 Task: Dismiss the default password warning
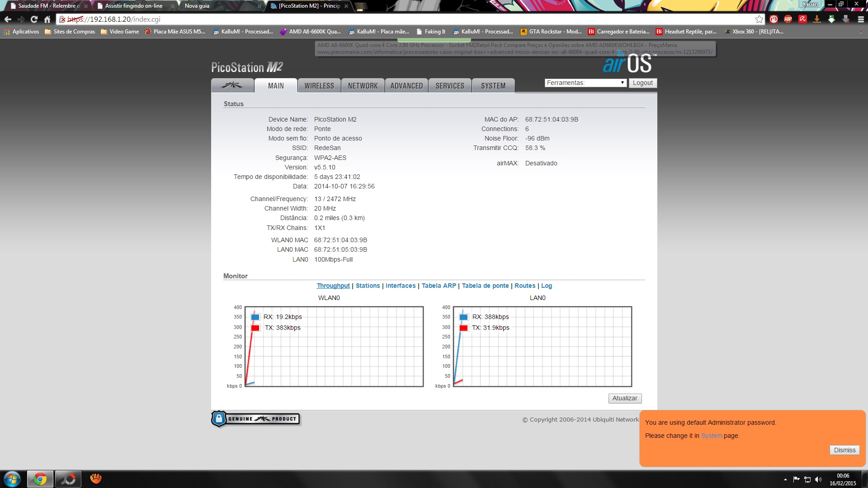pyautogui.click(x=844, y=450)
